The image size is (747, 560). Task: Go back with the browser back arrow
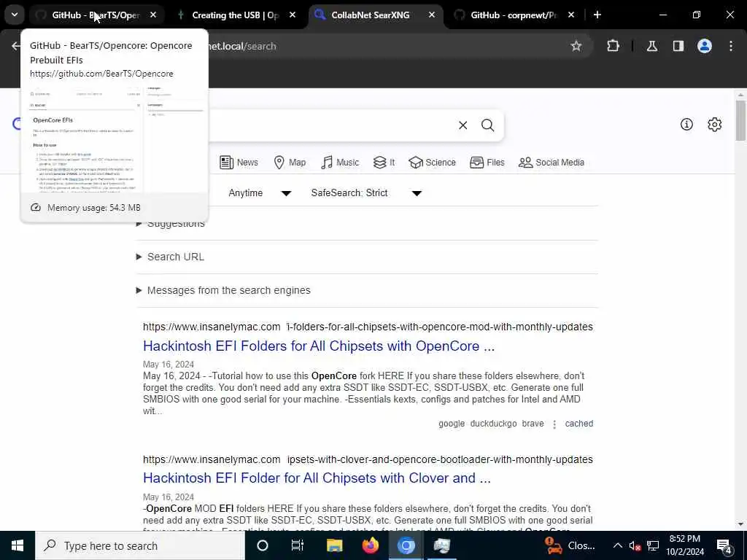click(16, 46)
